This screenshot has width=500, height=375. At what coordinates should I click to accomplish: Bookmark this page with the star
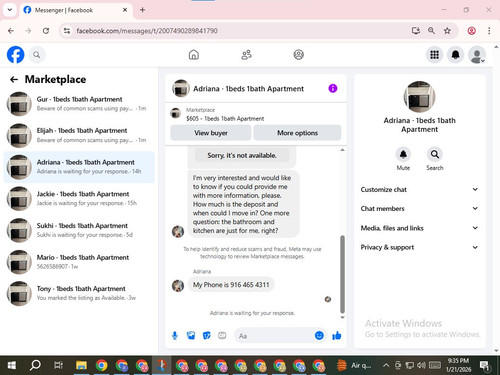pyautogui.click(x=447, y=31)
